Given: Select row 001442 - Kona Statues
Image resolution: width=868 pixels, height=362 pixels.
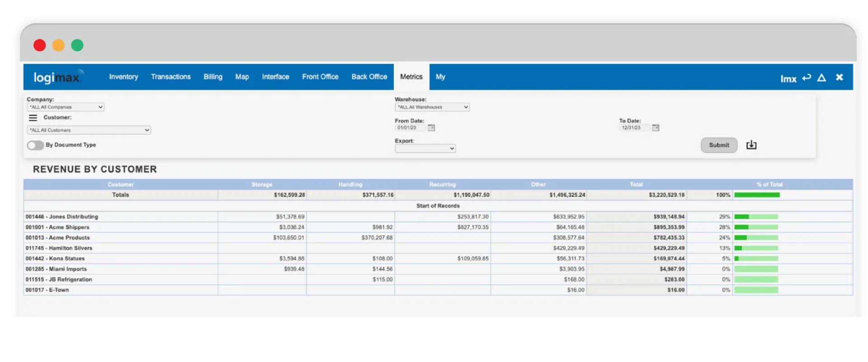Looking at the screenshot, I should (438, 258).
